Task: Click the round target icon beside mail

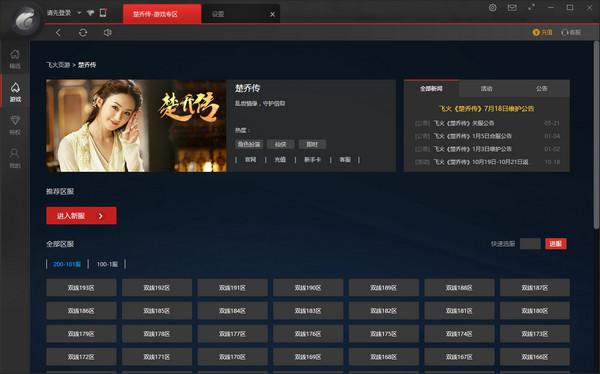Action: [x=493, y=8]
